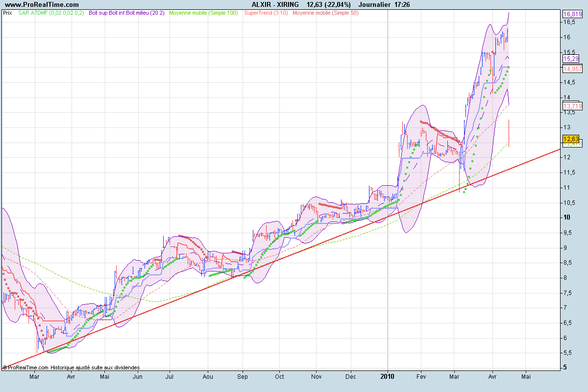
Task: Click the 10 price axis label
Action: [x=566, y=217]
